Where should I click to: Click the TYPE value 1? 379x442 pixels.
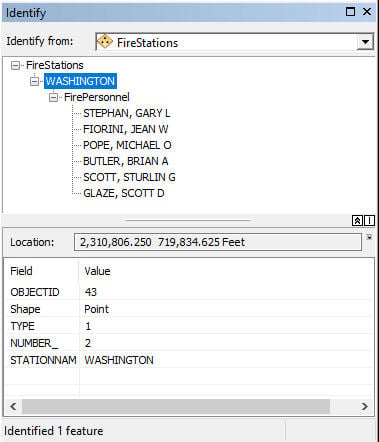coord(88,326)
